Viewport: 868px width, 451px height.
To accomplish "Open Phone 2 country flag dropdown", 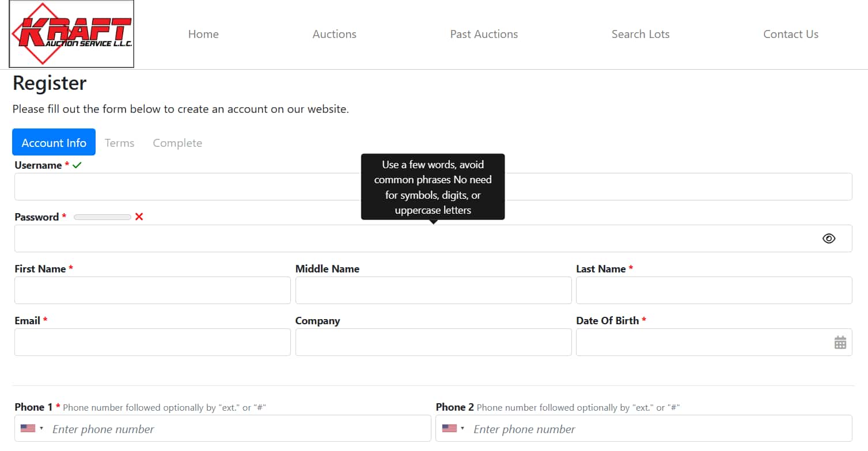I will click(x=453, y=429).
